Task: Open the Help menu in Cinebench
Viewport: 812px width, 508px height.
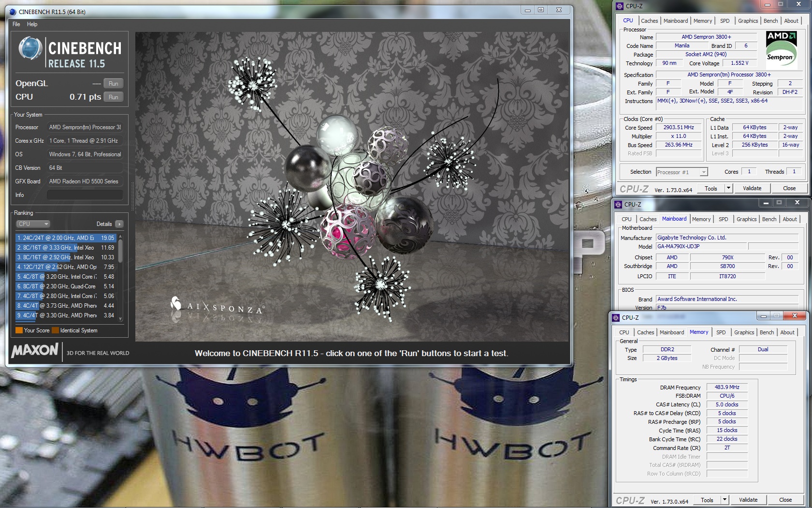Action: tap(32, 24)
